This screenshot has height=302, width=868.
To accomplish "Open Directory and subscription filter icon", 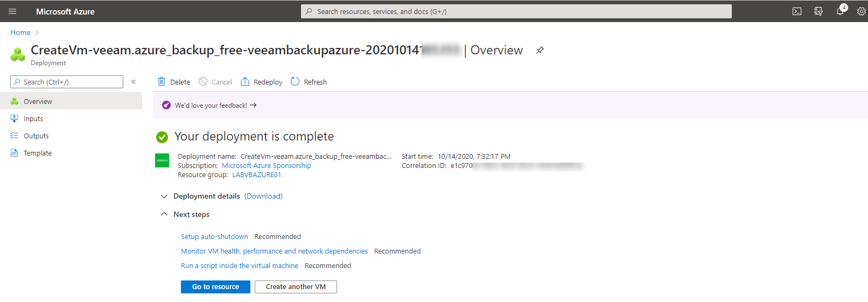I will click(x=818, y=11).
